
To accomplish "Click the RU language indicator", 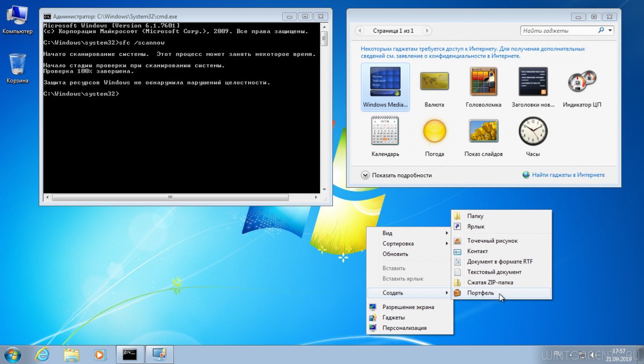I will [x=558, y=354].
